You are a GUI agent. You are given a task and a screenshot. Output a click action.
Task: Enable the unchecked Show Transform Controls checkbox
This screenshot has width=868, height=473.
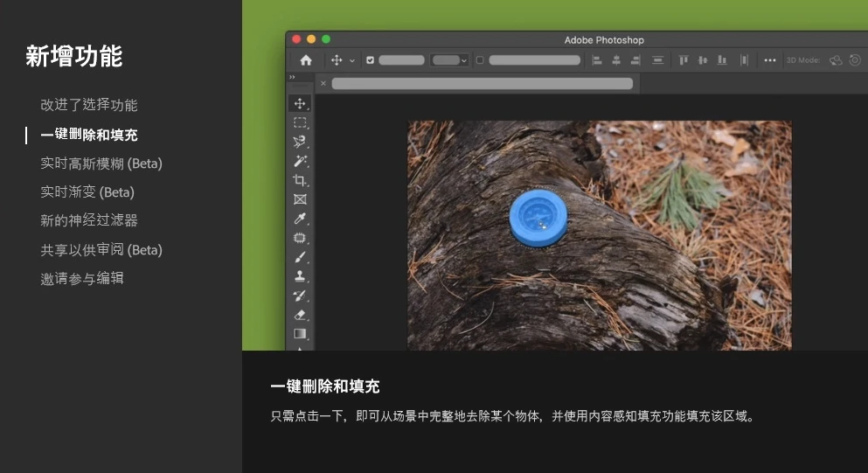480,59
